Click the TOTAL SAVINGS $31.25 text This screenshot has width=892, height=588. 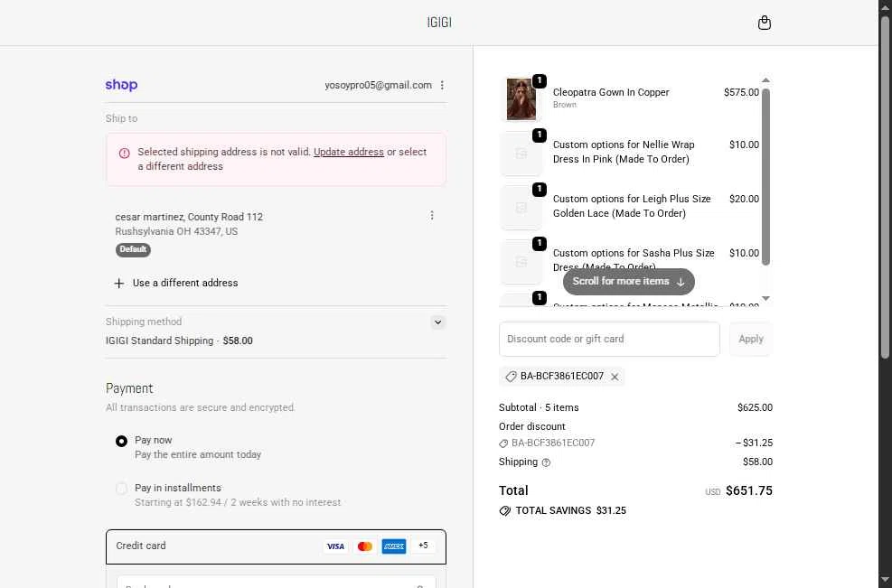(570, 510)
